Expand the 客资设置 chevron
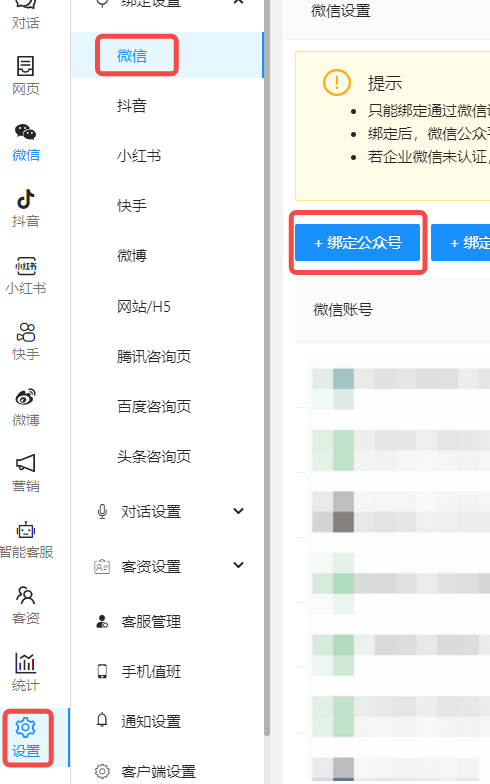 pos(238,565)
